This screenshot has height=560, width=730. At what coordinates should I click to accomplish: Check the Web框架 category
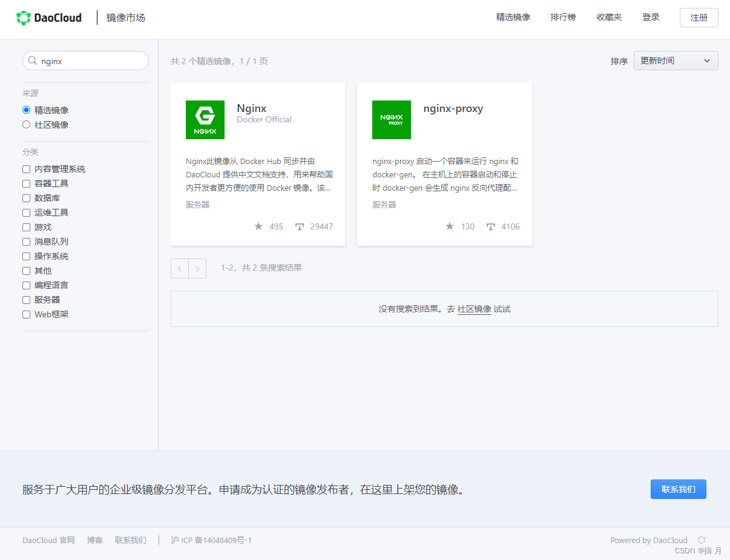(x=26, y=314)
